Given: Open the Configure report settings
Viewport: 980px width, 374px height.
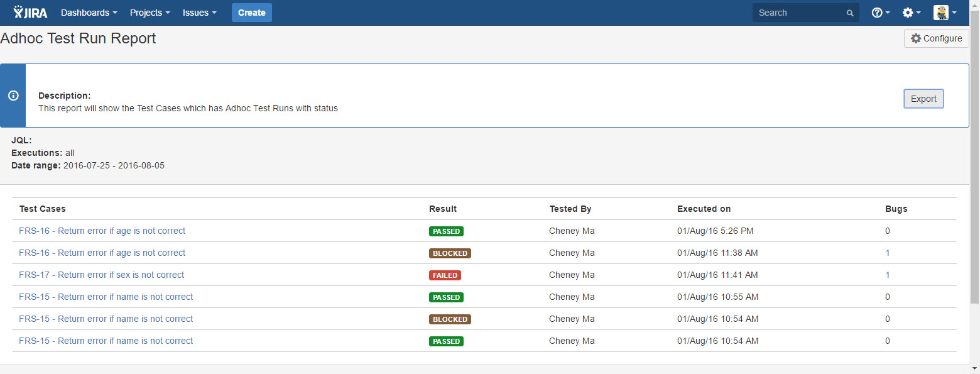Looking at the screenshot, I should (x=936, y=38).
